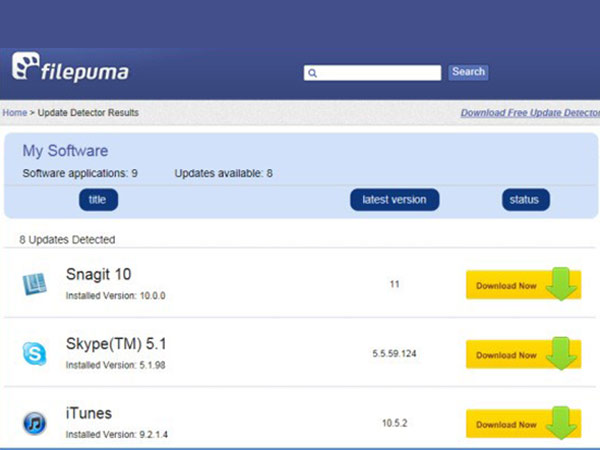
Task: Click Download Now text for Snagit 10
Action: 506,286
